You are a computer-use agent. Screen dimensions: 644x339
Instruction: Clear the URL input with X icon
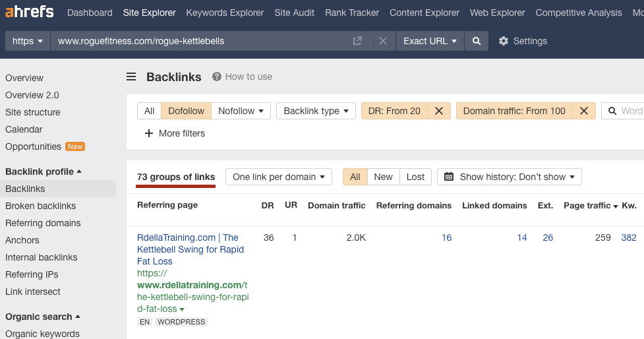click(x=383, y=41)
